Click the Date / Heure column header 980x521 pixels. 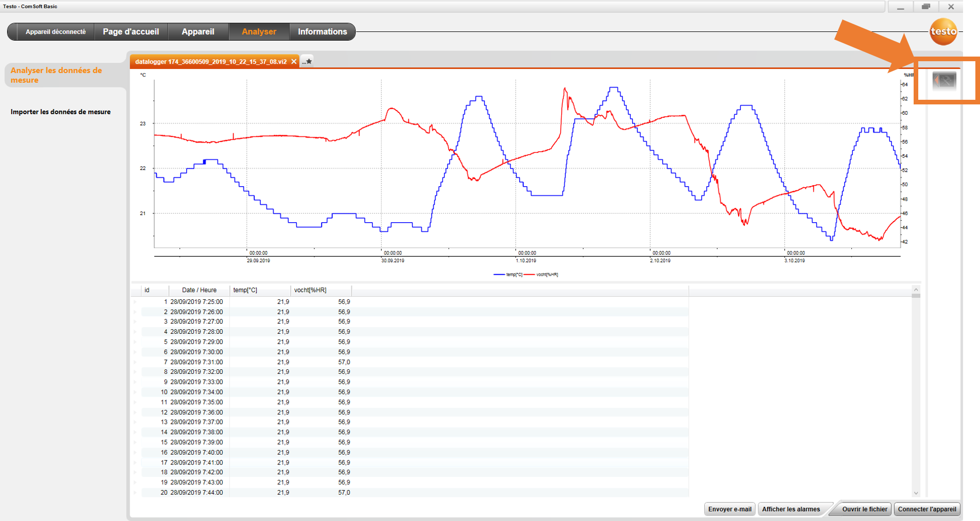[x=199, y=290]
